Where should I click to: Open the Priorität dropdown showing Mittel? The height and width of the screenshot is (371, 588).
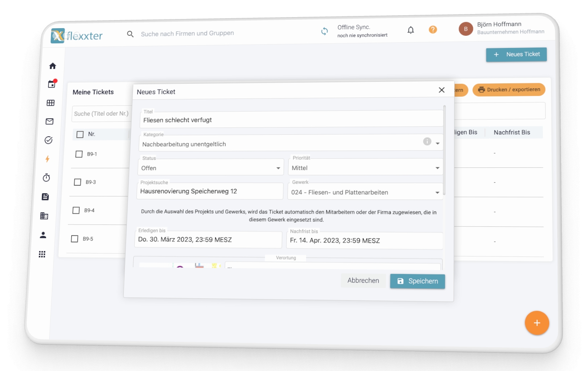coord(366,167)
